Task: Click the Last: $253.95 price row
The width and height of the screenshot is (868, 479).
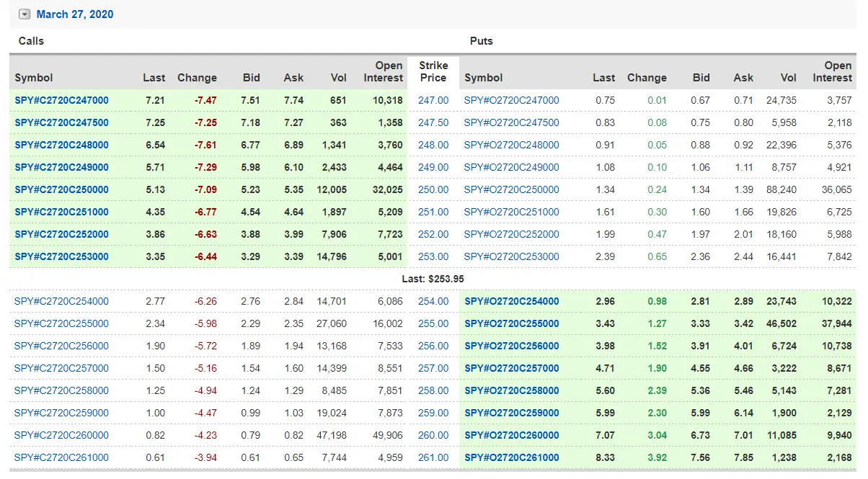Action: (x=433, y=279)
